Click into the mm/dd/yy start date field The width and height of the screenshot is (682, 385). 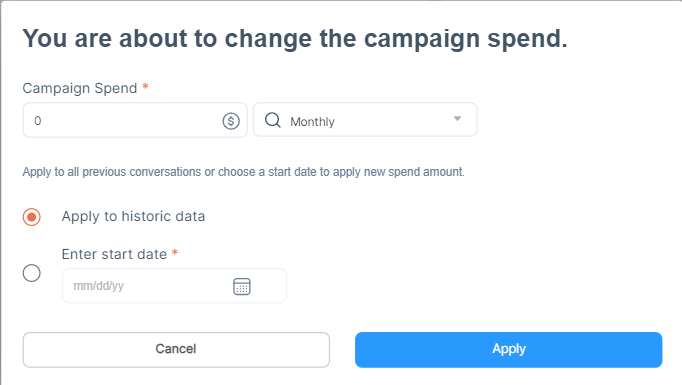[x=174, y=286]
